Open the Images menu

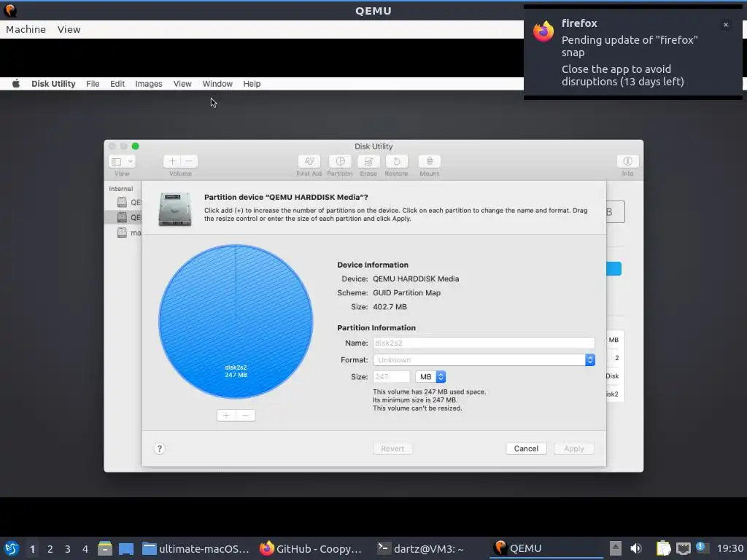click(149, 84)
